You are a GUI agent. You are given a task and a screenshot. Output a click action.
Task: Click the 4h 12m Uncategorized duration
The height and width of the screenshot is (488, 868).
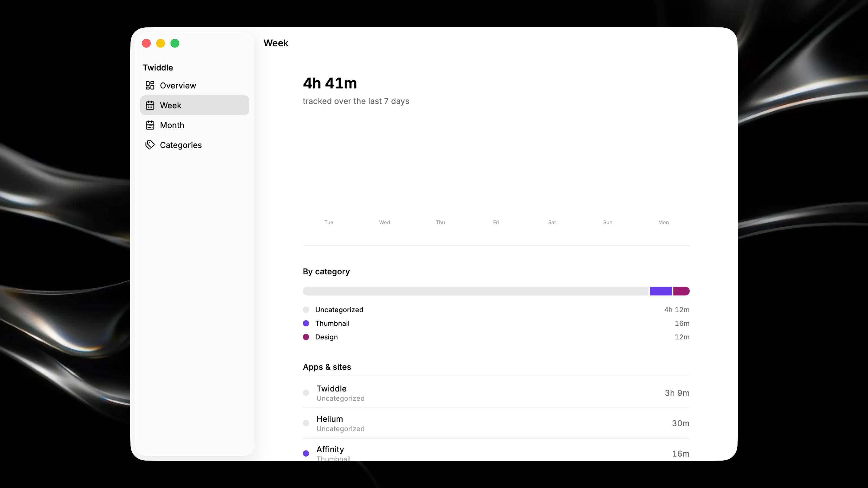[676, 310]
